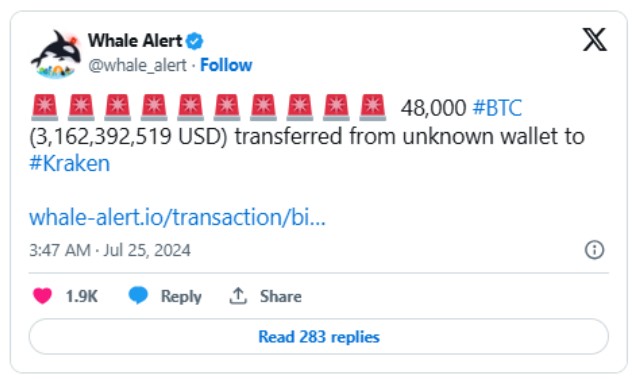This screenshot has height=379, width=639.
Task: Click the blue reply bubble icon
Action: tap(138, 295)
